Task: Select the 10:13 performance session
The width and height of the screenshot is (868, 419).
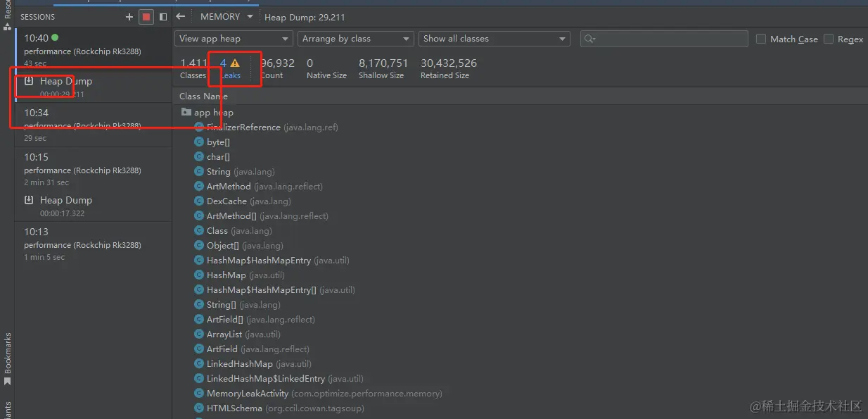Action: click(x=94, y=244)
